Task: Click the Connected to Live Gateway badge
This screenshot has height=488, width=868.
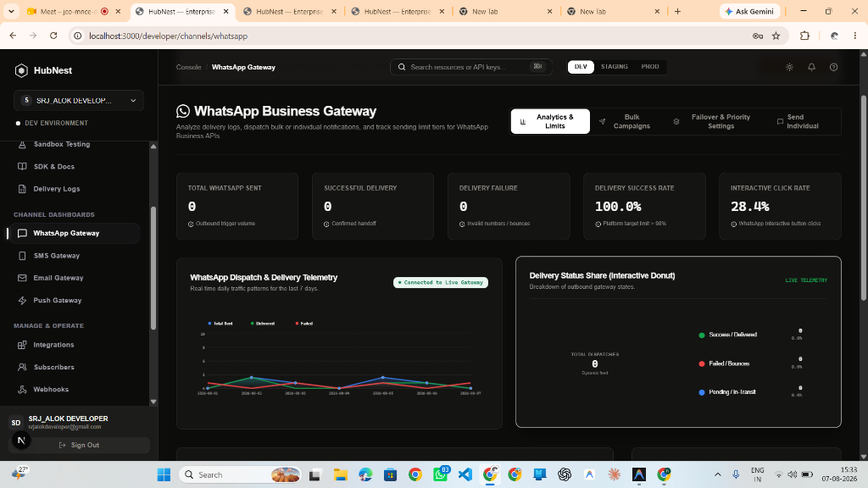Action: [x=441, y=282]
